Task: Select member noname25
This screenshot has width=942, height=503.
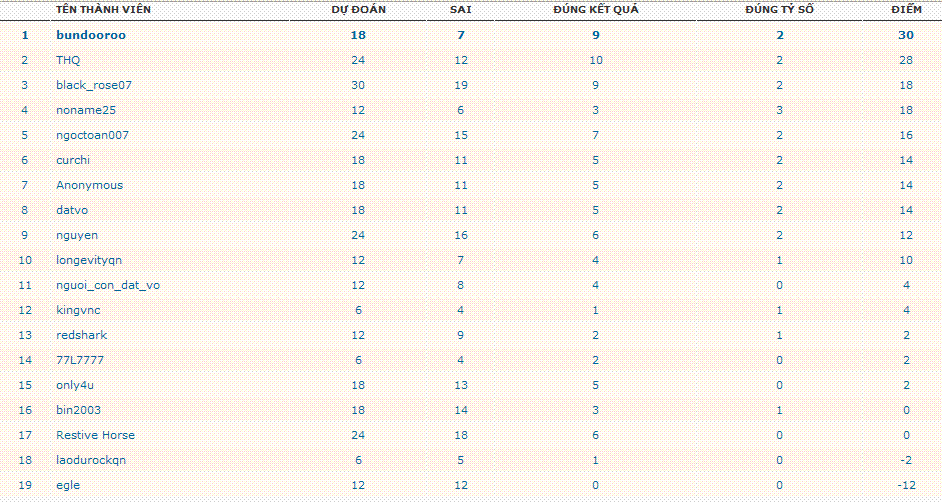Action: tap(86, 110)
